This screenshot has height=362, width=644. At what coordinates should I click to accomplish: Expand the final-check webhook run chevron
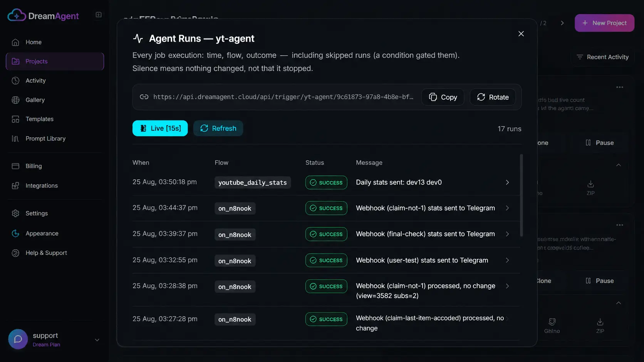click(507, 234)
